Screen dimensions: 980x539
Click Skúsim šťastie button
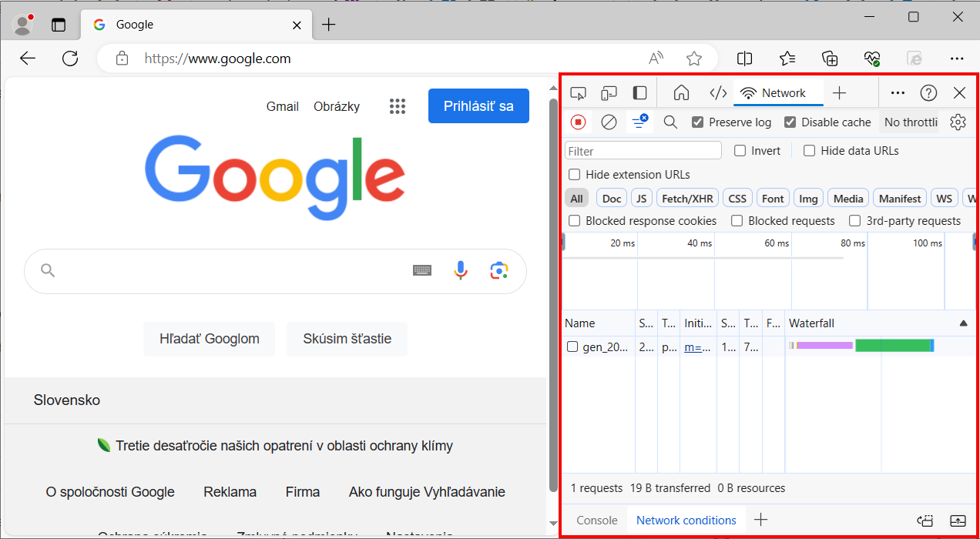tap(347, 339)
